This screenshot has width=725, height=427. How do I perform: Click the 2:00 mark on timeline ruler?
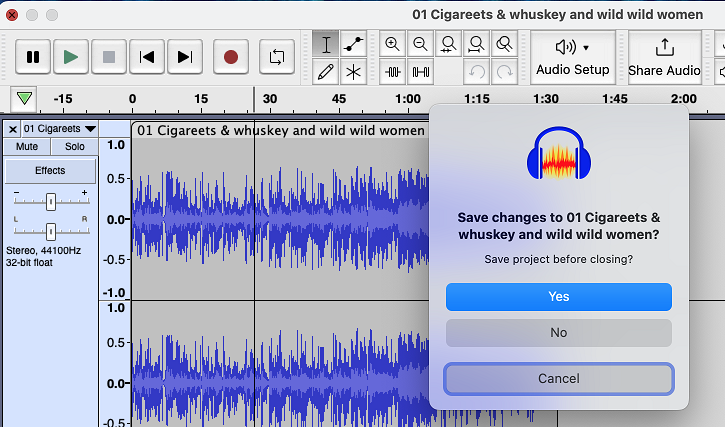tap(683, 99)
